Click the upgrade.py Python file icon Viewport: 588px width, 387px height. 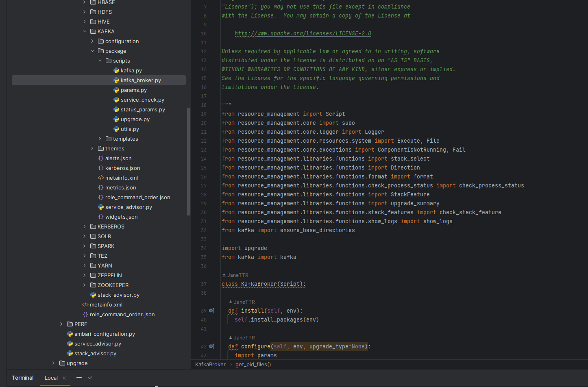[x=116, y=119]
